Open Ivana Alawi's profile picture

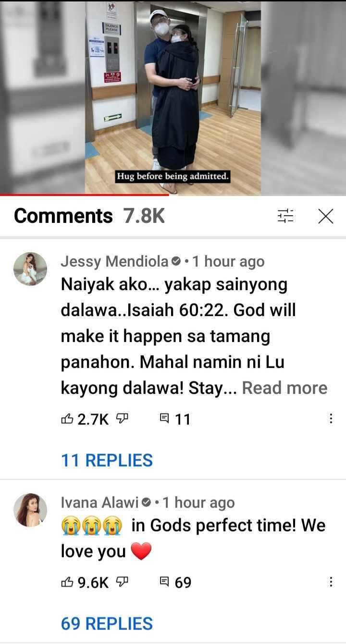coord(30,510)
